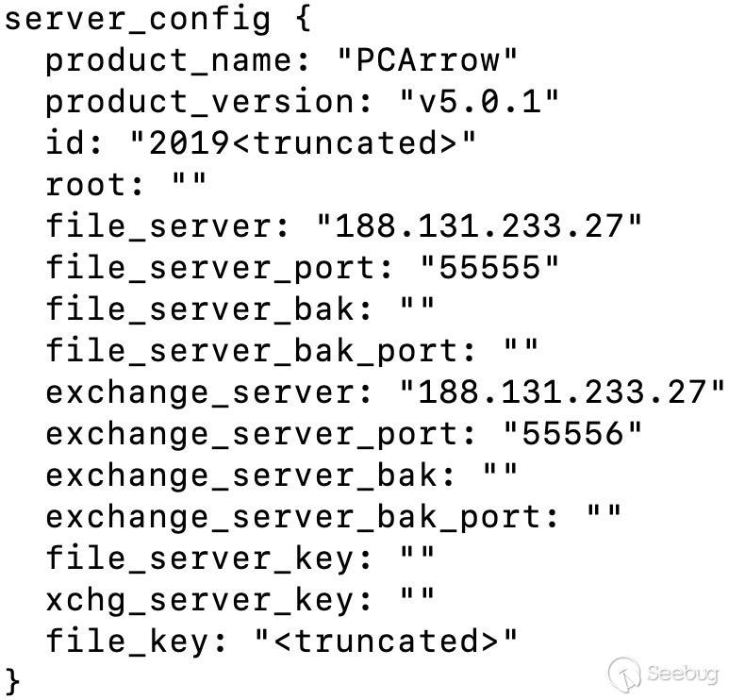The height and width of the screenshot is (700, 745).
Task: Click the file_server IP address 188.131.233.27
Action: point(479,227)
